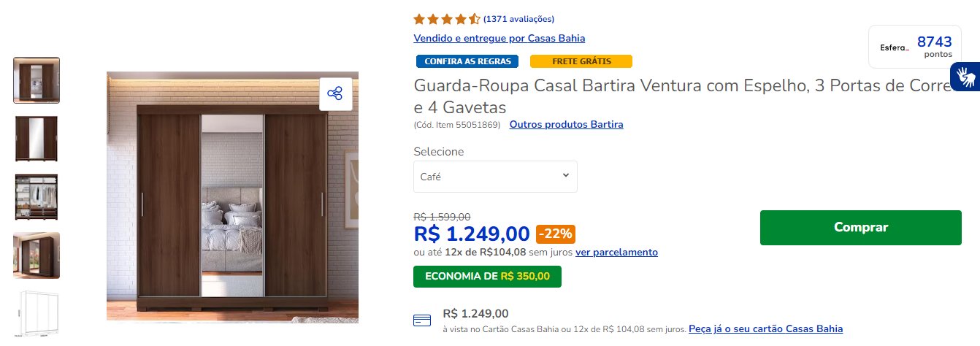Select the second thumbnail with closed wardrobe
The width and height of the screenshot is (980, 346).
pos(37,139)
